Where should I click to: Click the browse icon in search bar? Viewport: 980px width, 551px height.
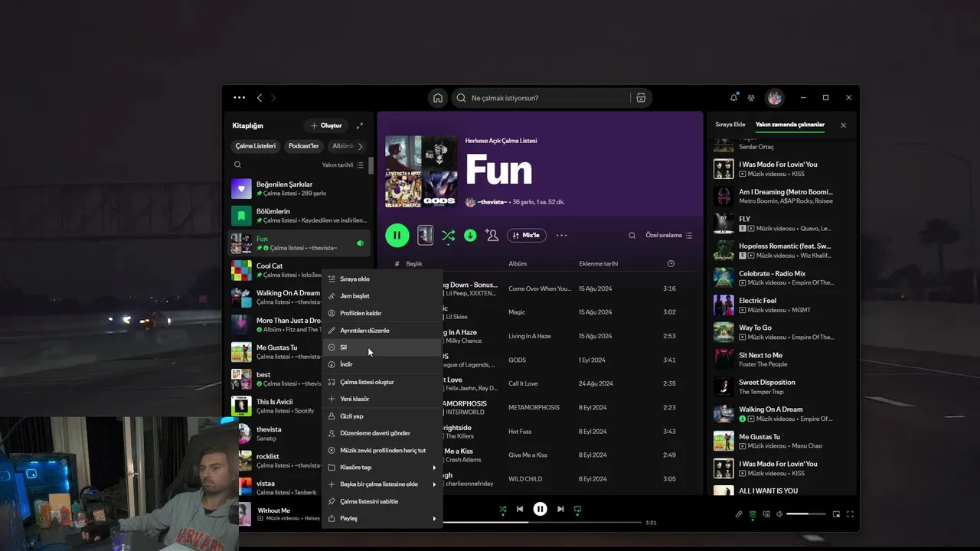(641, 98)
